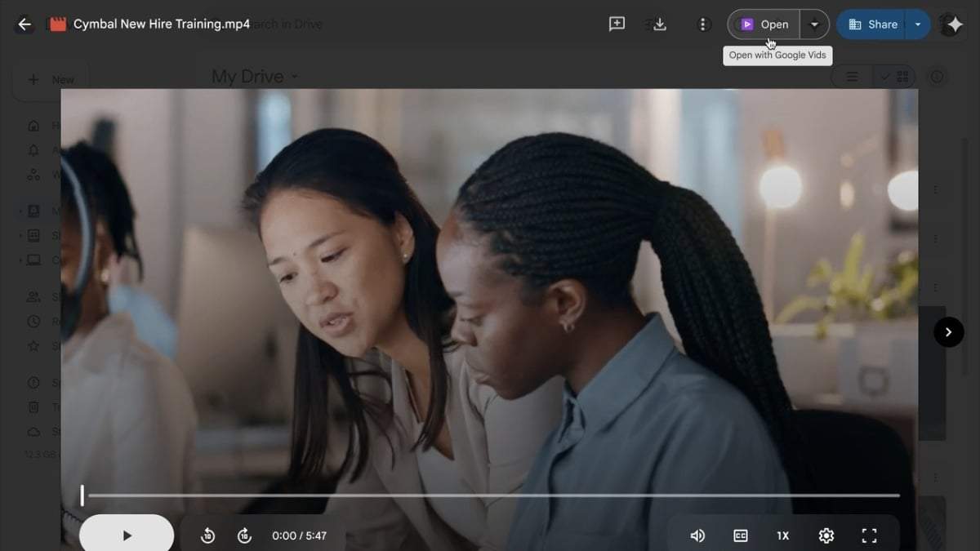Open the three-dot more actions menu
980x551 pixels.
tap(703, 24)
